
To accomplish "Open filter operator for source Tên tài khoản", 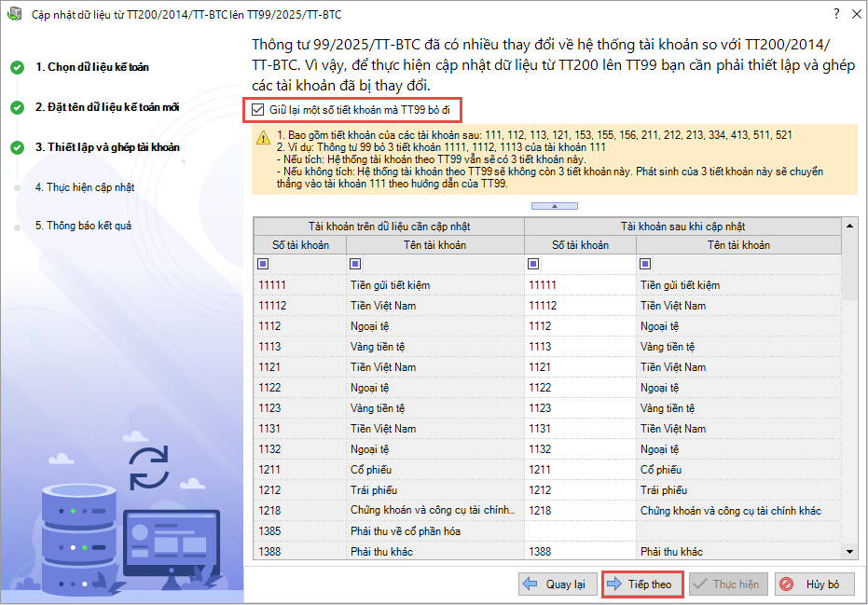I will coord(355,264).
